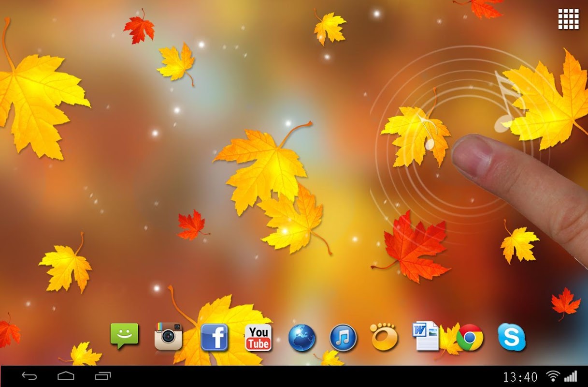Open the app drawer grid

(x=568, y=19)
